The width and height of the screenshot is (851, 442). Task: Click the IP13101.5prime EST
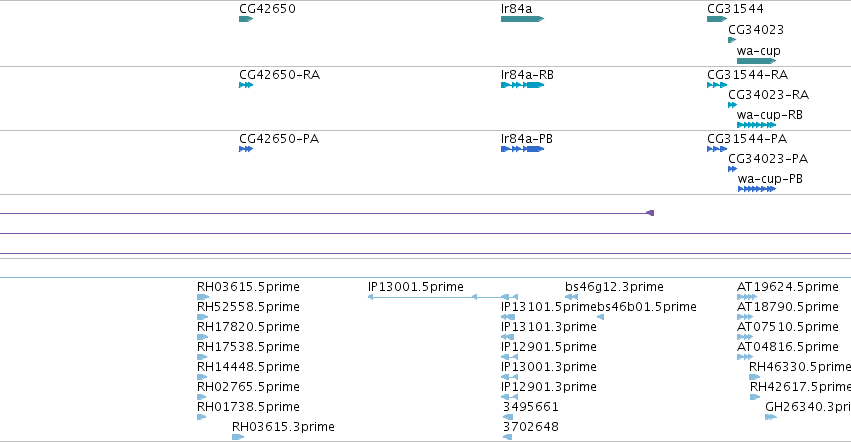(x=508, y=317)
